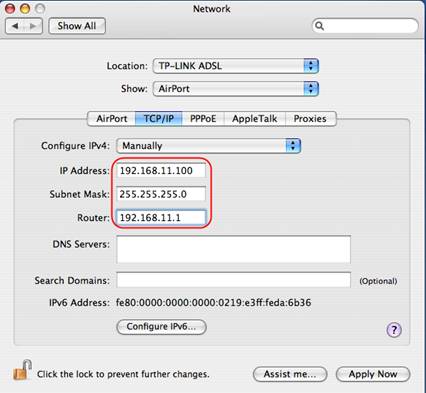
Task: Click the Search Domains field
Action: coord(233,280)
